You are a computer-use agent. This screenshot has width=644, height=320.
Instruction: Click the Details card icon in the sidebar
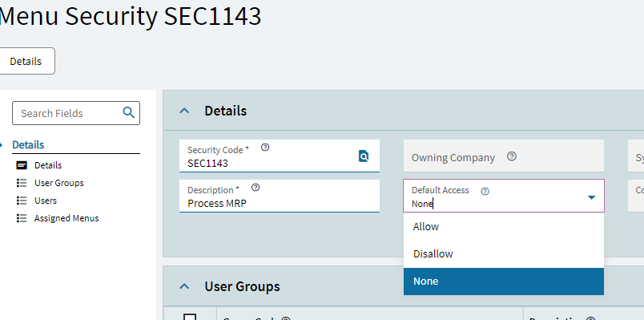pyautogui.click(x=22, y=165)
